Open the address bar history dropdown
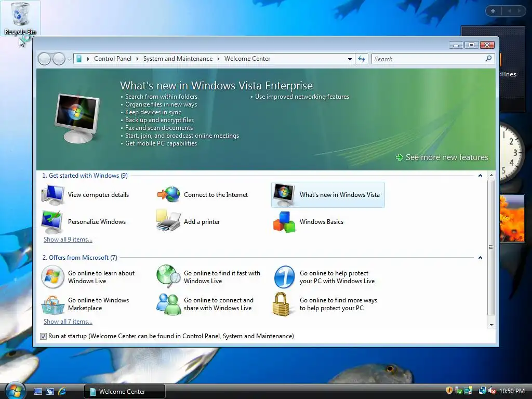 point(350,59)
